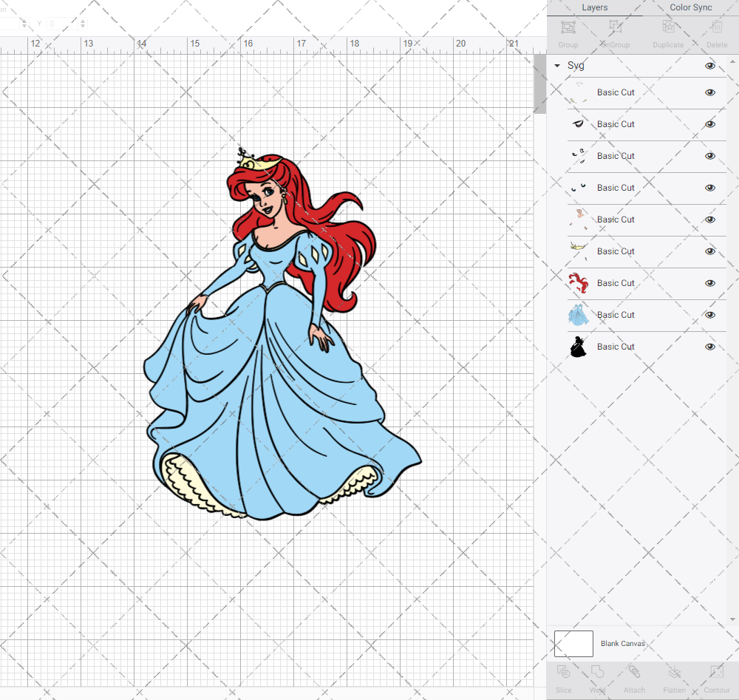739x700 pixels.
Task: Select the light blue dress thumbnail
Action: click(579, 315)
